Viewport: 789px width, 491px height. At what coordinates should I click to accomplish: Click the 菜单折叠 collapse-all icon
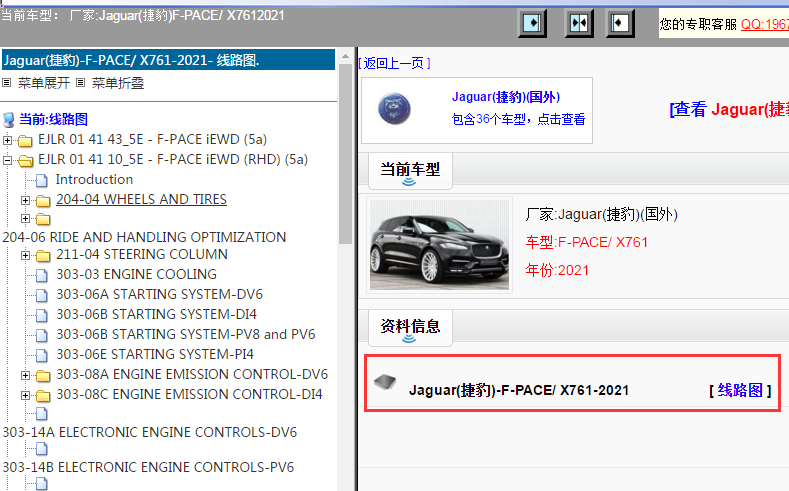[81, 83]
